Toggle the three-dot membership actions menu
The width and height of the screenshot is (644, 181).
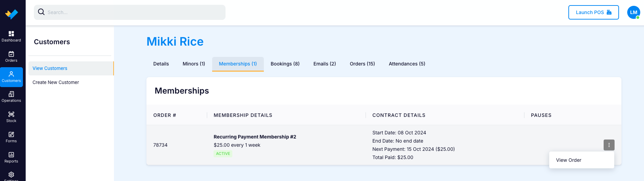click(609, 145)
